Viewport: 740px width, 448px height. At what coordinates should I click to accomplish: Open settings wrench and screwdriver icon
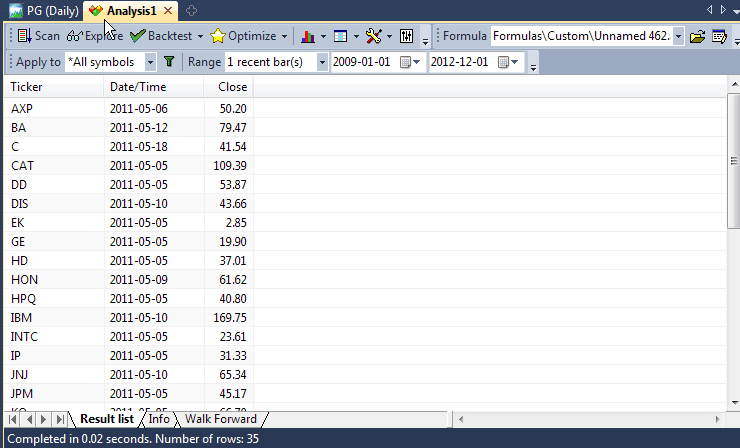pyautogui.click(x=373, y=36)
